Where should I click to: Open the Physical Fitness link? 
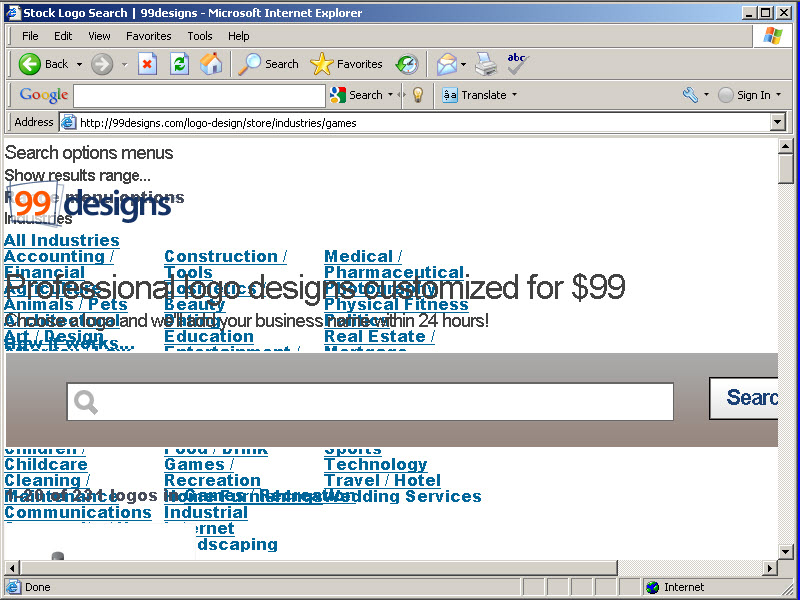396,305
